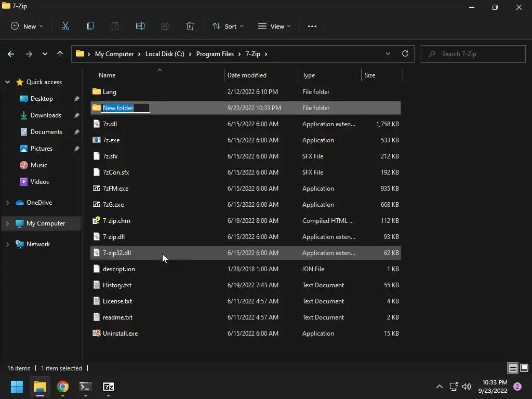Viewport: 532px width, 399px height.
Task: Select the 7zG.exe file
Action: pyautogui.click(x=246, y=205)
